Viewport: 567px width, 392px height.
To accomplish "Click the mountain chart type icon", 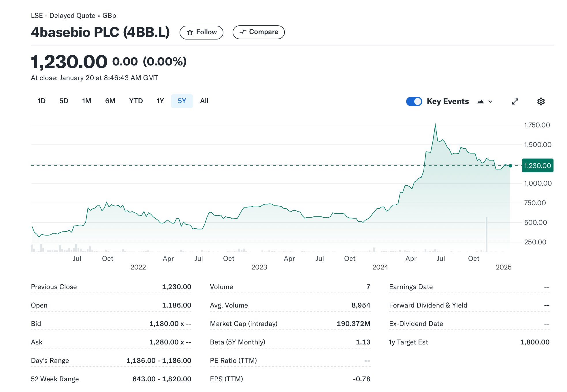I will pyautogui.click(x=480, y=101).
